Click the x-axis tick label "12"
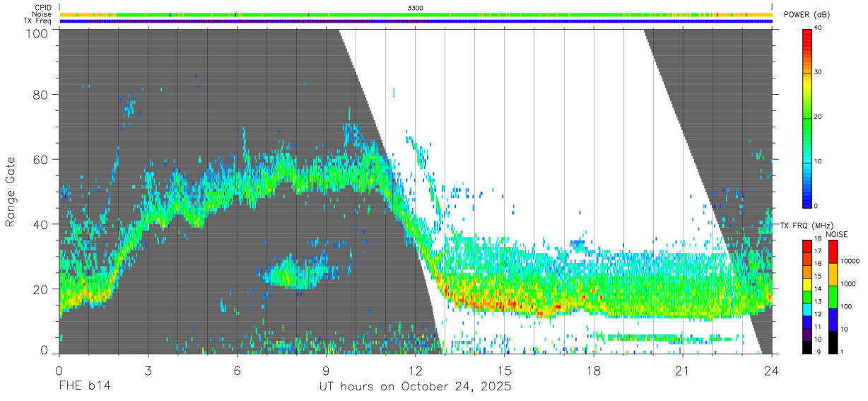The width and height of the screenshot is (868, 401). [x=415, y=371]
